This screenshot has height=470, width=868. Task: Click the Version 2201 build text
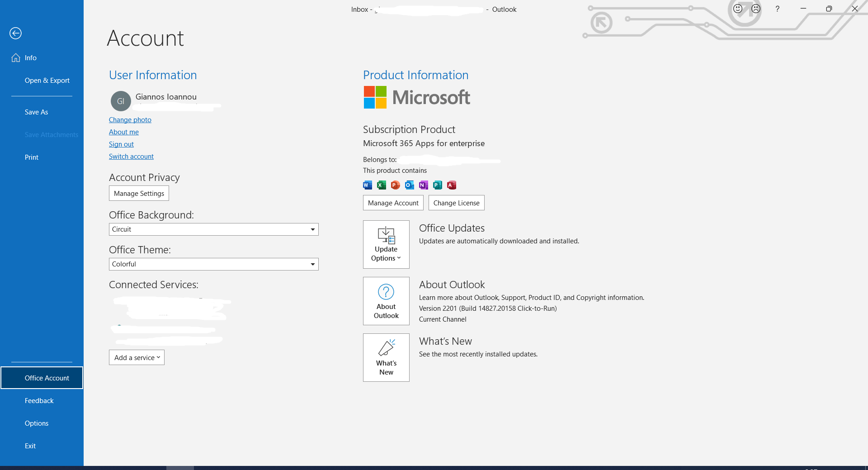(x=488, y=309)
